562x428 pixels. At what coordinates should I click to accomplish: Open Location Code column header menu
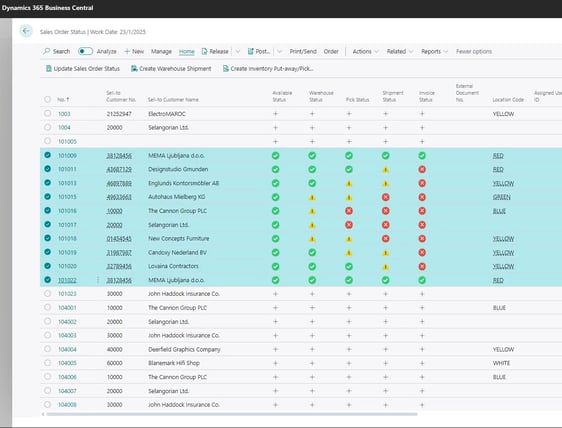[x=508, y=100]
